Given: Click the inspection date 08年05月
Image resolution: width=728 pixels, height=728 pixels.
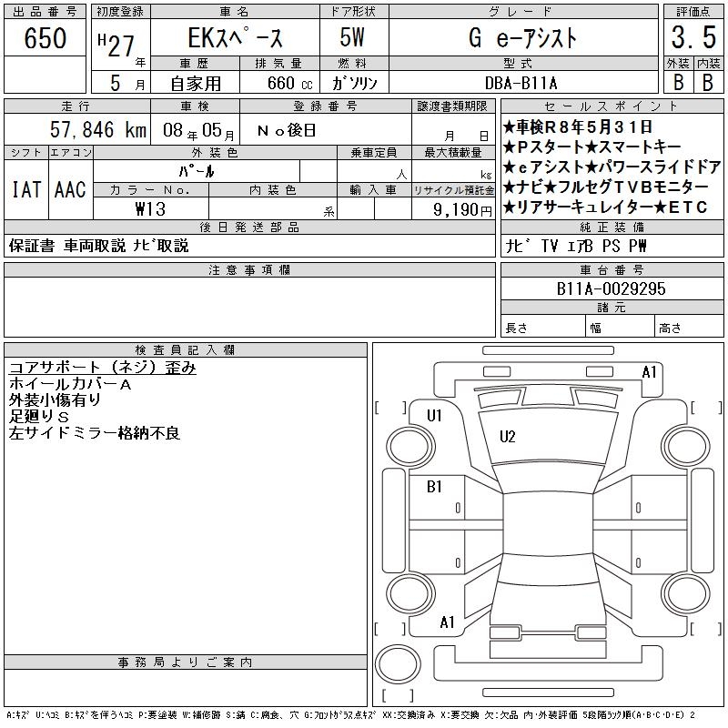Looking at the screenshot, I should pos(198,130).
